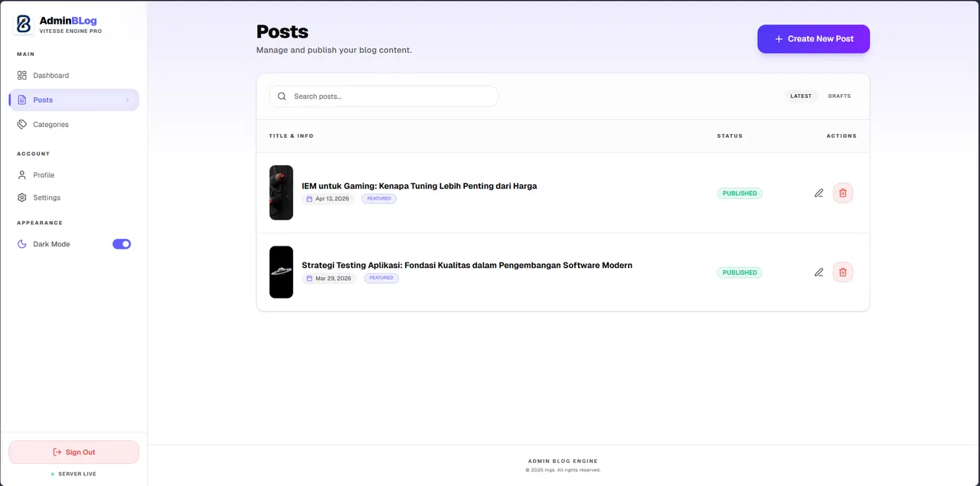The height and width of the screenshot is (486, 980).
Task: Click the Settings gear icon
Action: tap(22, 197)
